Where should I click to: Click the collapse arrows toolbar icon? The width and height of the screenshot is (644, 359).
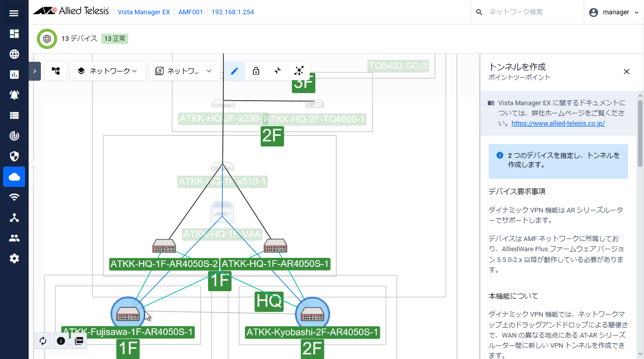(278, 71)
